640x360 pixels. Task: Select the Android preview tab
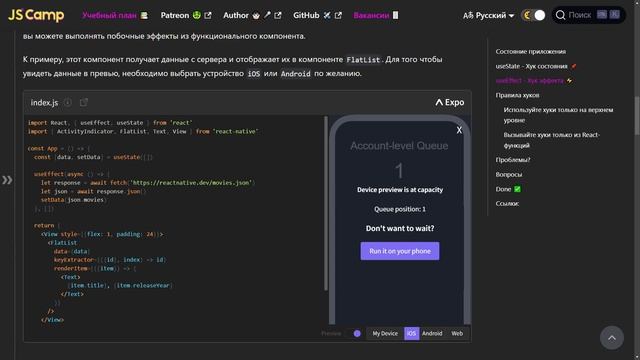pos(432,333)
